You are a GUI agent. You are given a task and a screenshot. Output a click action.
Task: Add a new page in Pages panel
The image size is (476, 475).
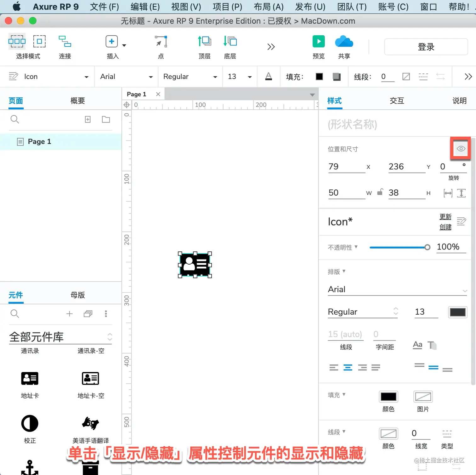click(x=88, y=119)
